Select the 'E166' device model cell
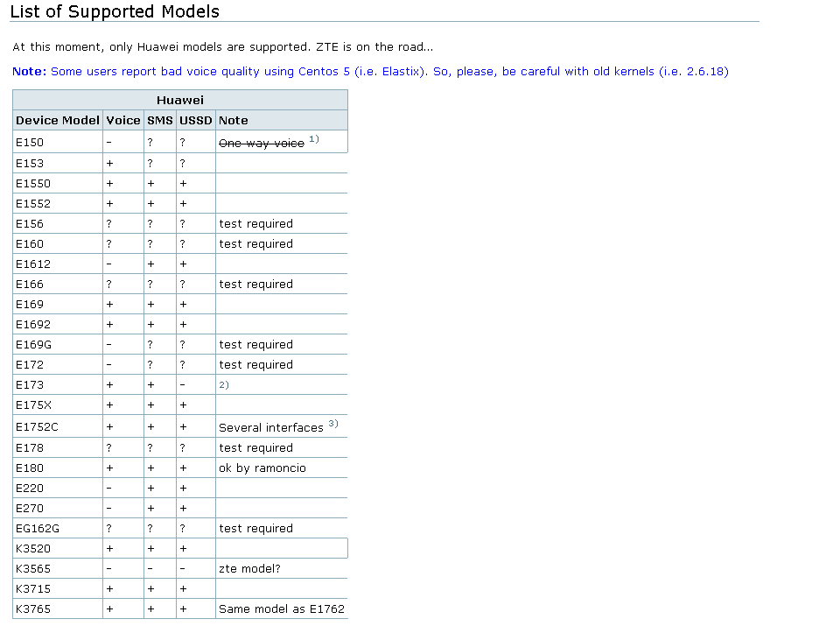The height and width of the screenshot is (633, 840). point(58,284)
